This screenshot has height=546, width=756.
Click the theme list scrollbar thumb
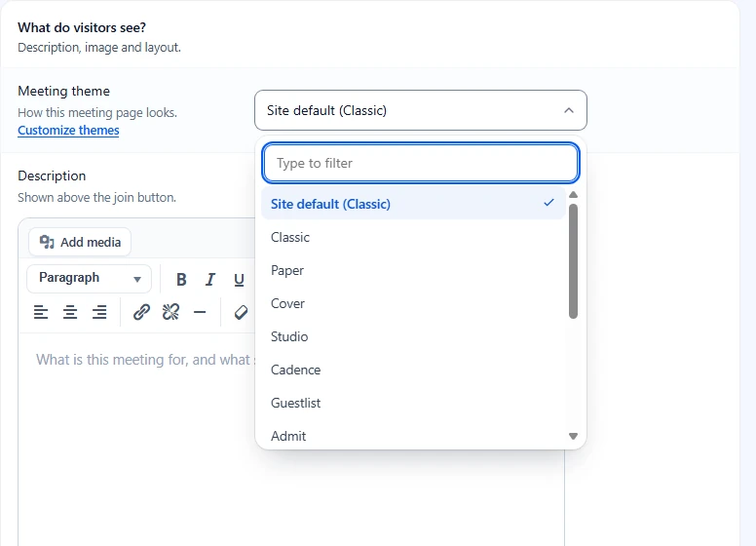tap(573, 261)
